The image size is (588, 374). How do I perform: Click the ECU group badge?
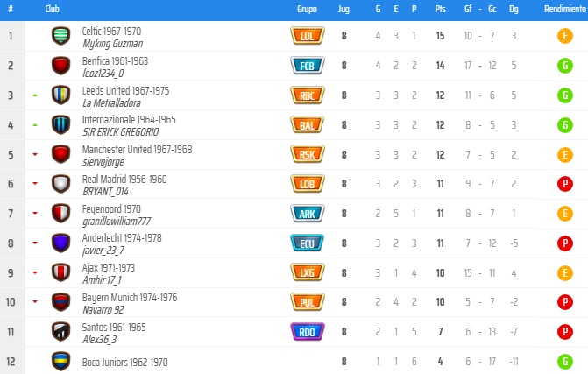point(307,243)
